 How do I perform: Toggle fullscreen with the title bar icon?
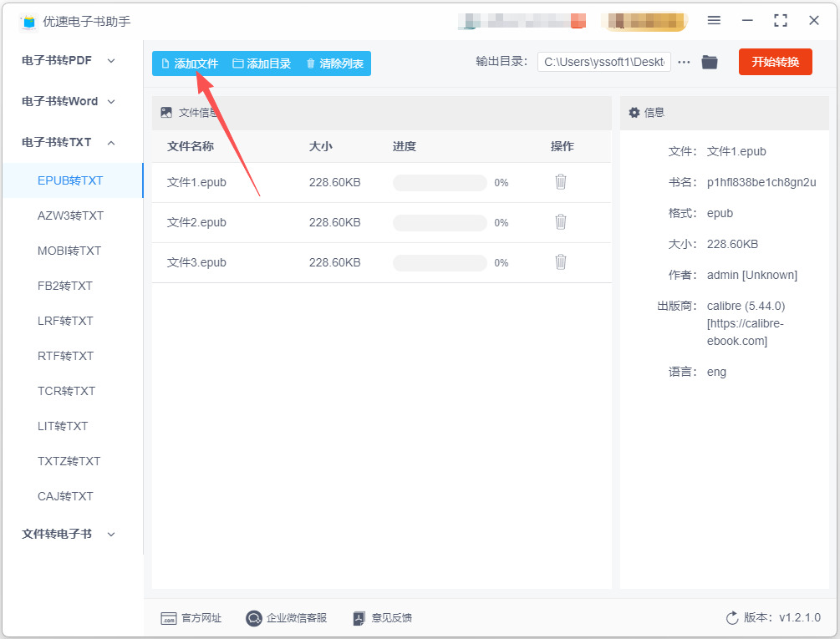tap(781, 20)
